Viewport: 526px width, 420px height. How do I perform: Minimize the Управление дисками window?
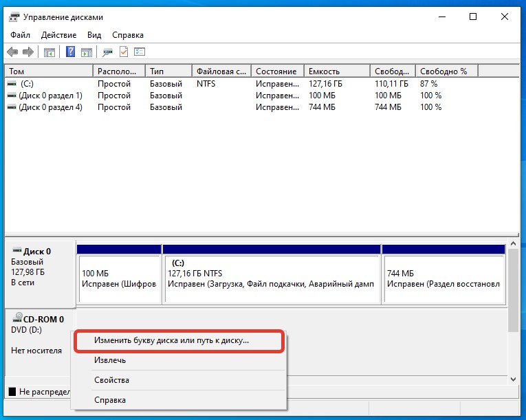click(442, 16)
